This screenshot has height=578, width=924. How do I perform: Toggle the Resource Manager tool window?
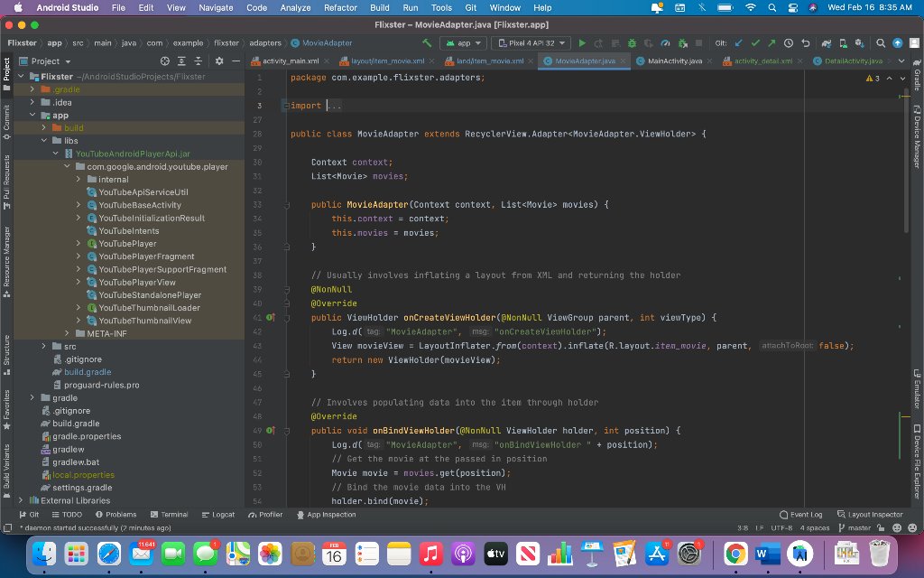pos(6,263)
